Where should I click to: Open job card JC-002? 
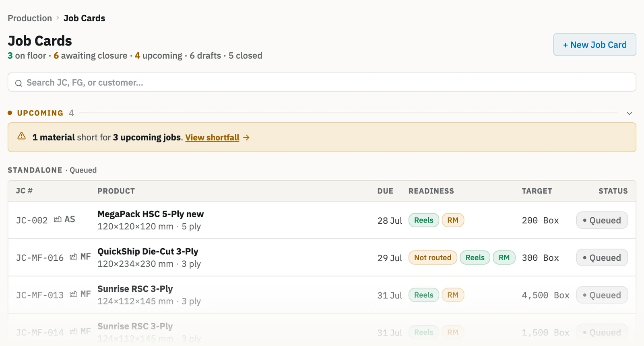click(x=32, y=220)
